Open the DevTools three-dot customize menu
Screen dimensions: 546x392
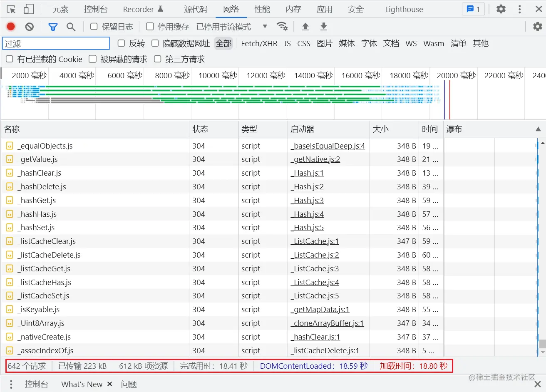[x=519, y=9]
